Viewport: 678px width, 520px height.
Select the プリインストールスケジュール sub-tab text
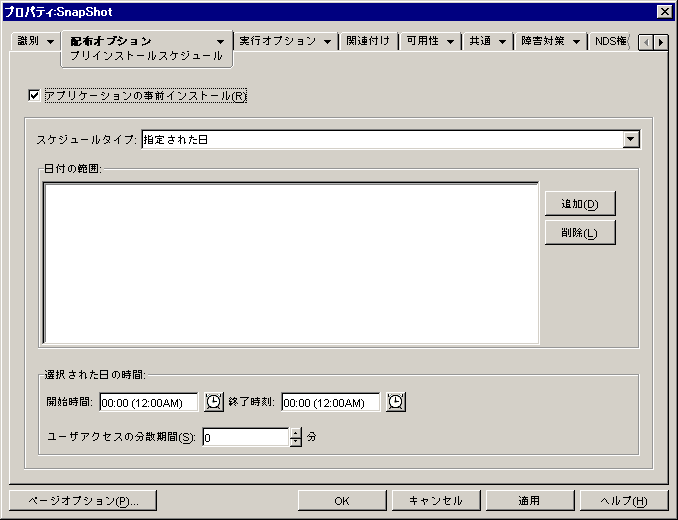pos(146,56)
